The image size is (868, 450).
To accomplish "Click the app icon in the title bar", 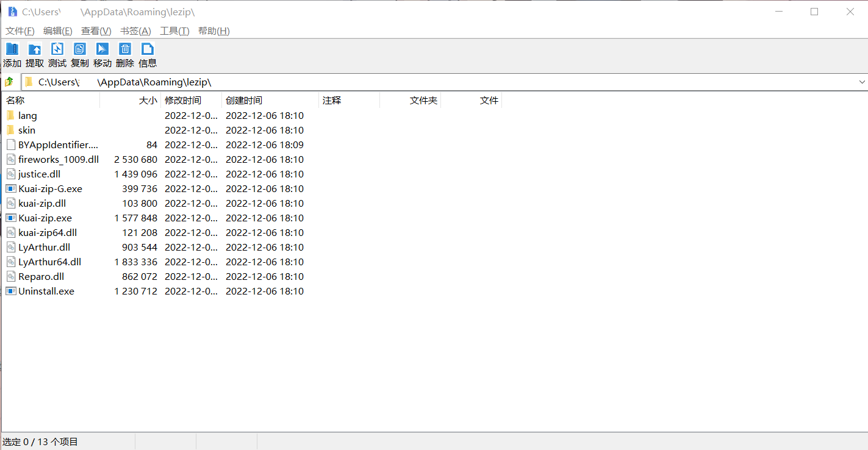I will (12, 12).
